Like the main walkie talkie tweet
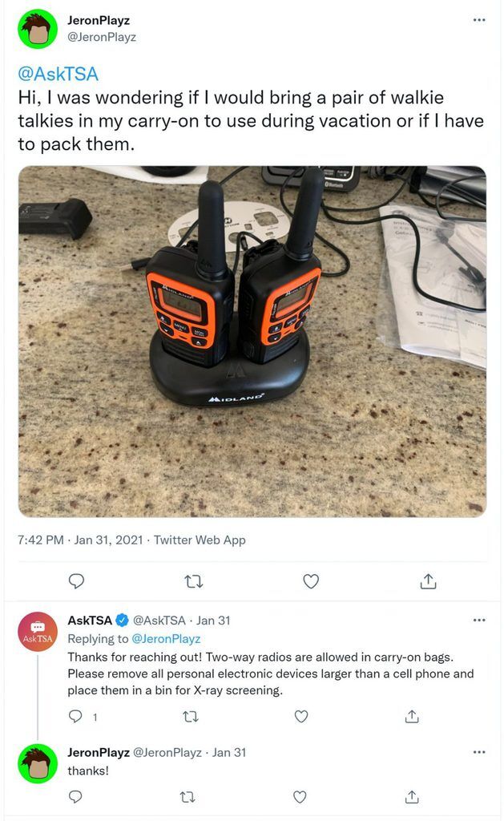Viewport: 504px width, 821px height. 311,581
